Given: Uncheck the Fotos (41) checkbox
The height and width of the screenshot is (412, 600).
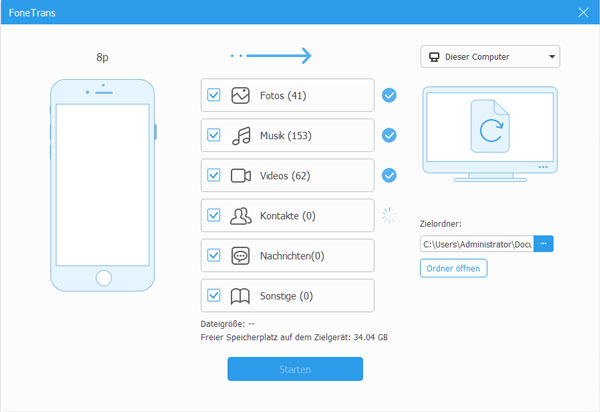Looking at the screenshot, I should (213, 96).
